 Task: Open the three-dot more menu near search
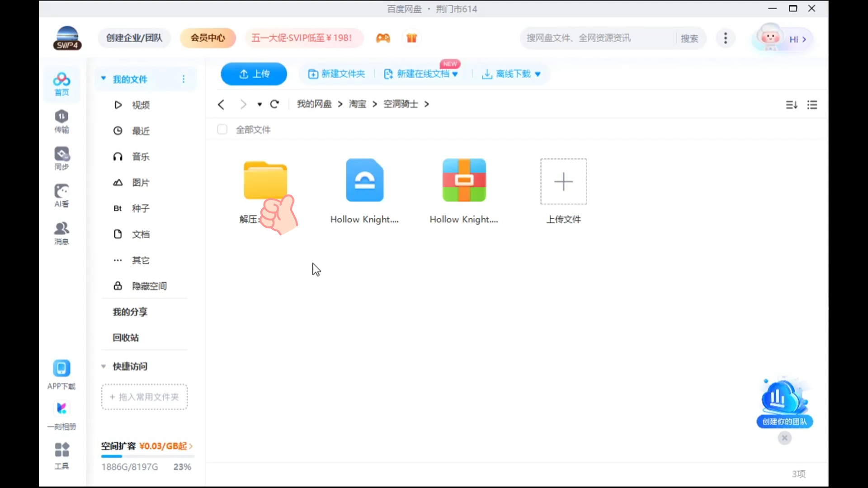[x=726, y=38]
